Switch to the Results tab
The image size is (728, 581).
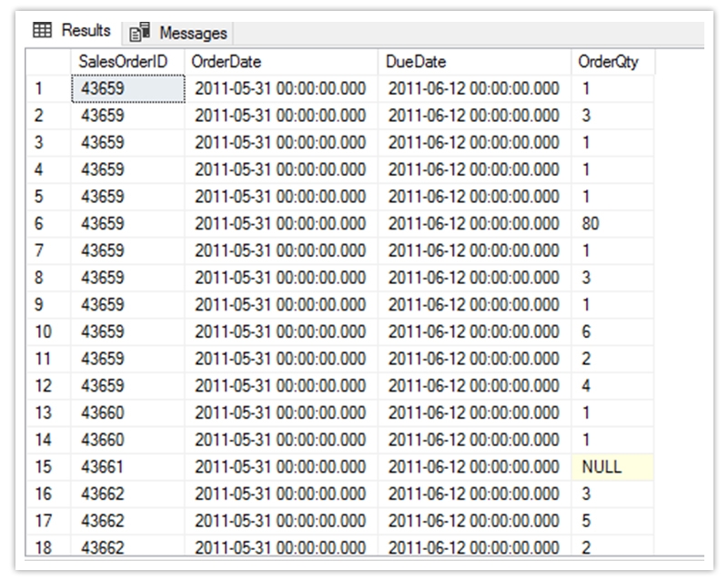[72, 31]
